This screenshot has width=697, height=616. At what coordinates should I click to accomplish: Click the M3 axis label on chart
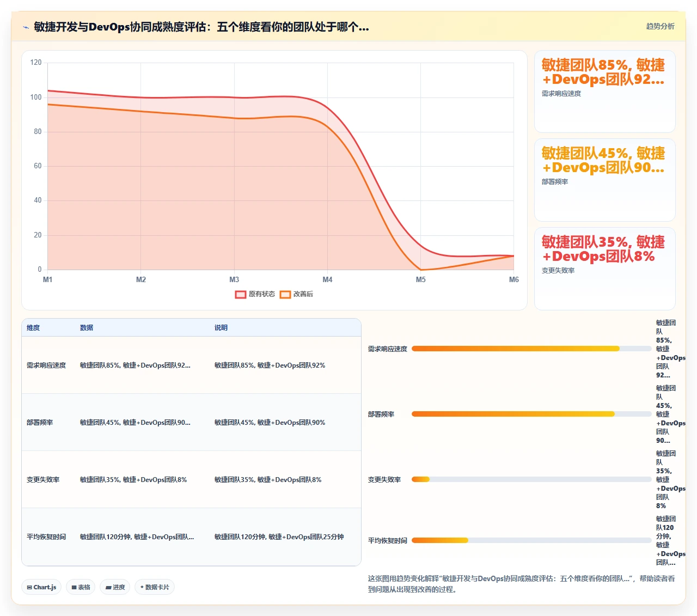pyautogui.click(x=234, y=279)
